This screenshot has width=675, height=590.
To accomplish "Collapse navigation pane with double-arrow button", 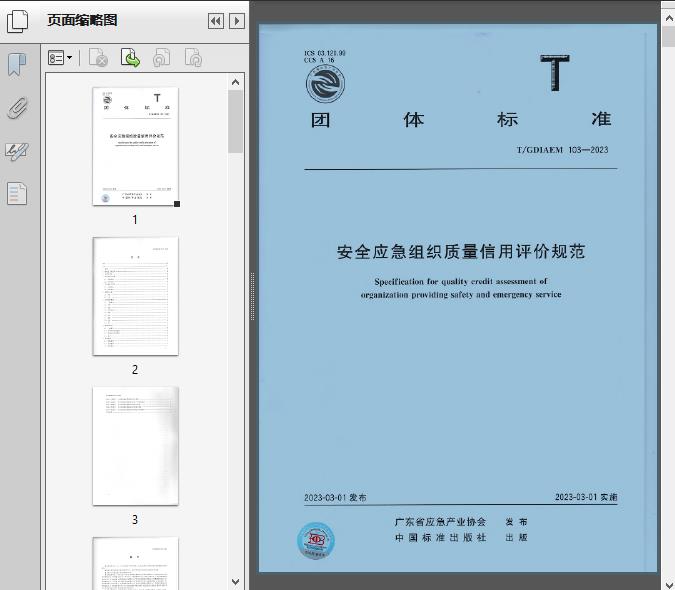I will (216, 21).
